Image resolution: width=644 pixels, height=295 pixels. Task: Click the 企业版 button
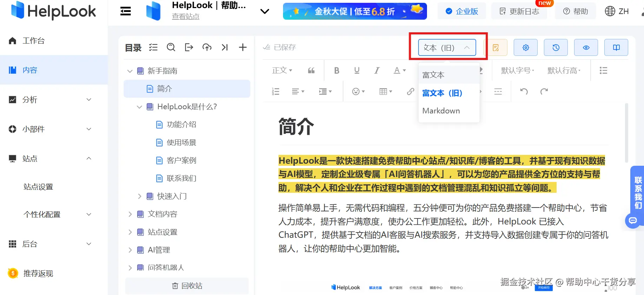462,11
